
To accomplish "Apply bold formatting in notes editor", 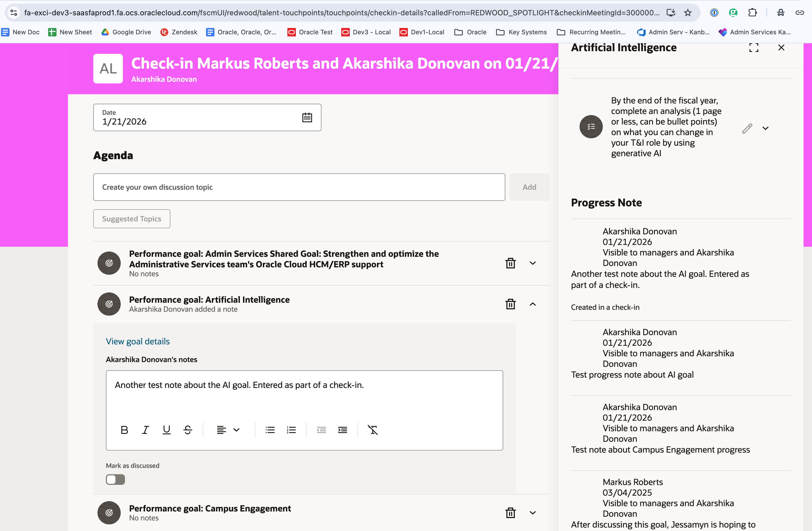I will tap(124, 430).
